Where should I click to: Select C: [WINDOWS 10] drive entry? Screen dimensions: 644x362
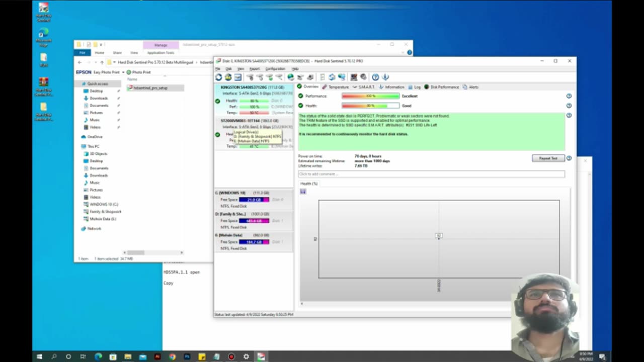254,199
